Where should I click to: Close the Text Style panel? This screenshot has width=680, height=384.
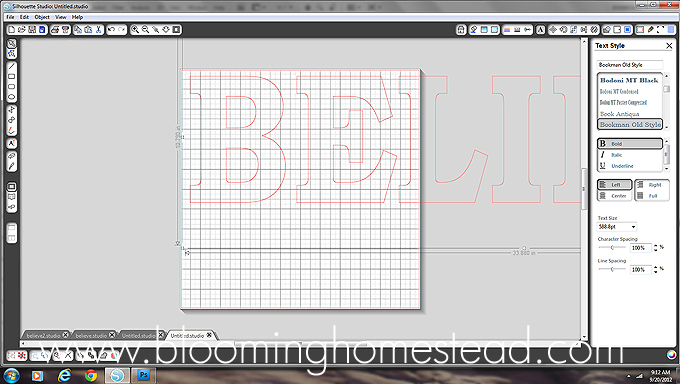click(669, 46)
